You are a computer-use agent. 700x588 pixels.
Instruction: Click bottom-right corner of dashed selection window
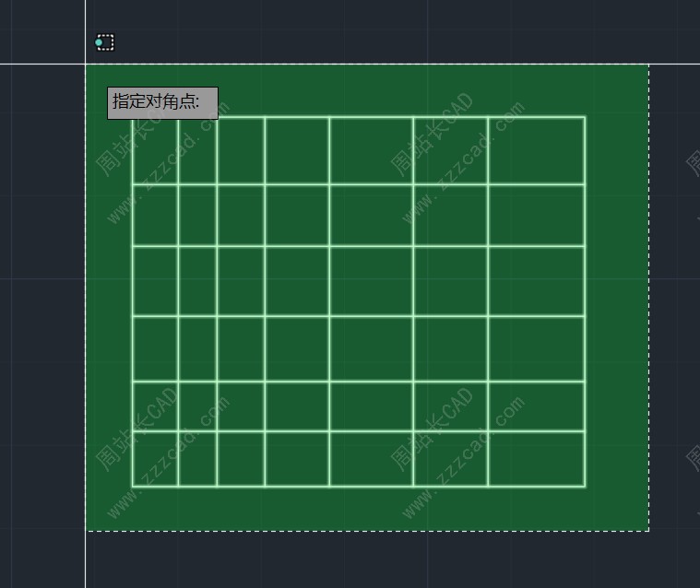coord(649,531)
